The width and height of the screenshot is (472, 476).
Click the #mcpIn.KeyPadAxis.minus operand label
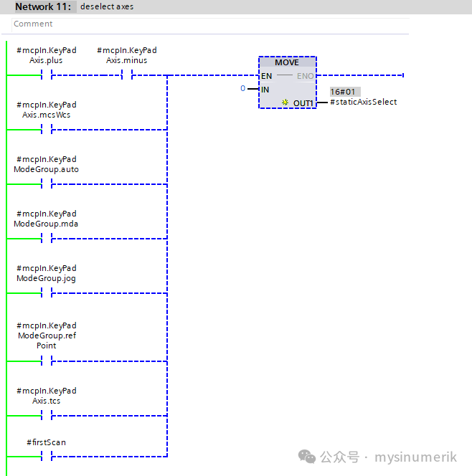[127, 55]
